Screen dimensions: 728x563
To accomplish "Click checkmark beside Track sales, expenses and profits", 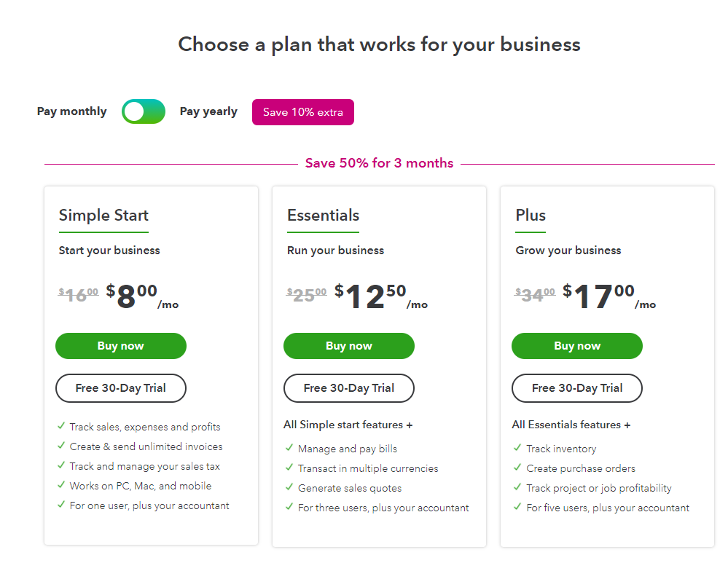I will (x=60, y=427).
